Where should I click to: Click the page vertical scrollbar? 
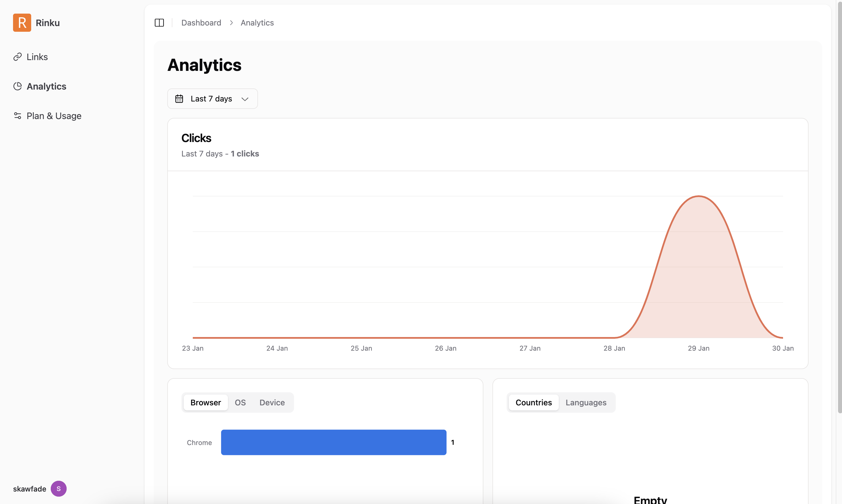(x=840, y=207)
